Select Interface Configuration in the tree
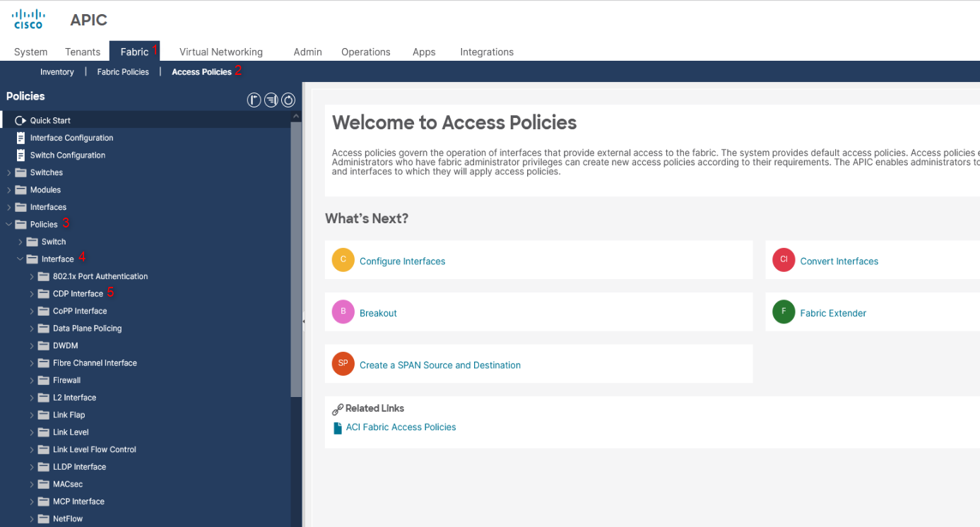Image resolution: width=980 pixels, height=527 pixels. pyautogui.click(x=71, y=137)
